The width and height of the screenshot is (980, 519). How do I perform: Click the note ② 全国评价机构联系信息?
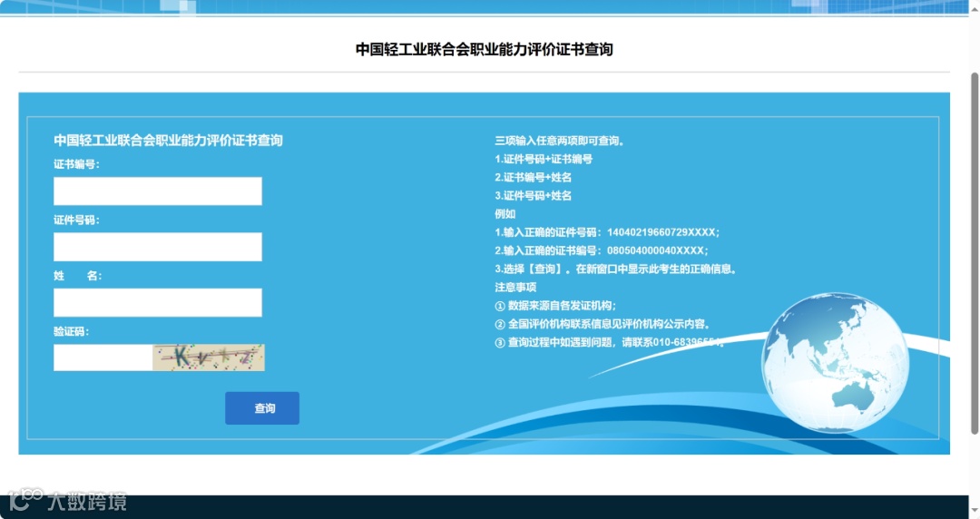click(603, 324)
